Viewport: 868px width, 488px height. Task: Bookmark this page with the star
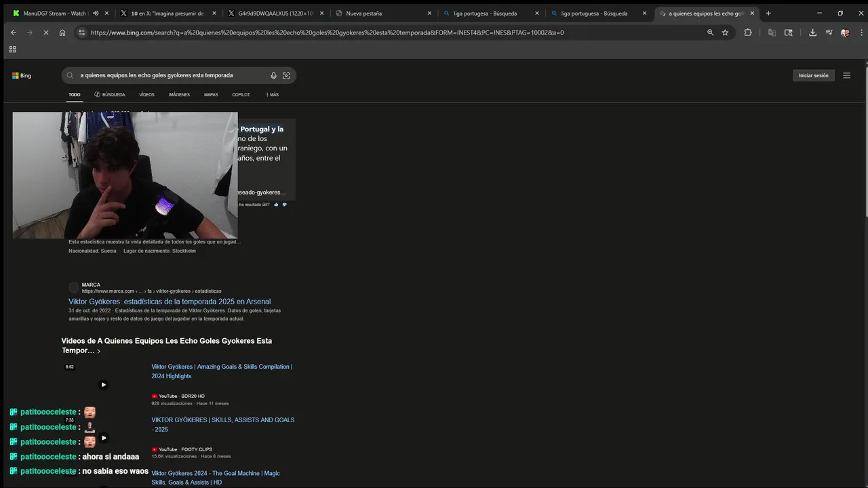click(725, 33)
